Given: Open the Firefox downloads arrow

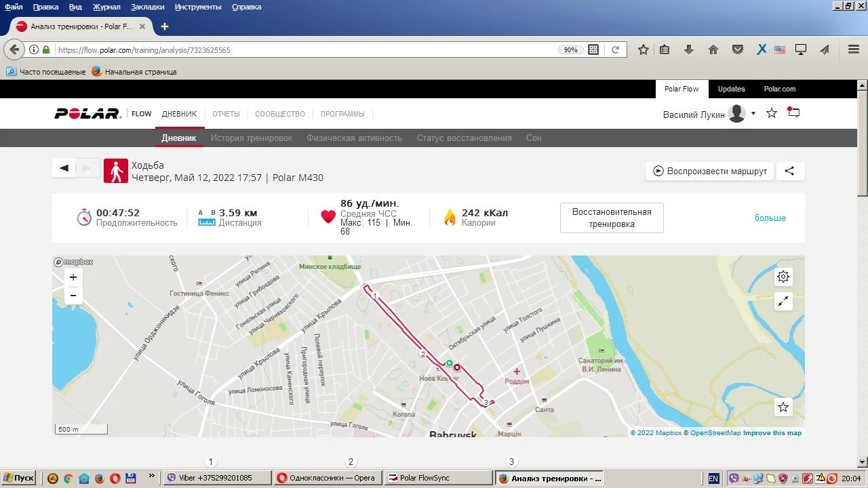Looking at the screenshot, I should click(x=689, y=49).
